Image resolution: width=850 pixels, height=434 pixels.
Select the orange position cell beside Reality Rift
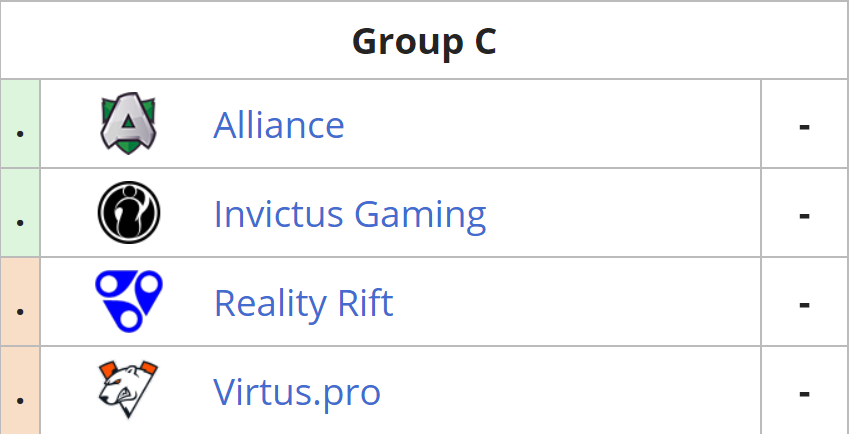coord(20,301)
